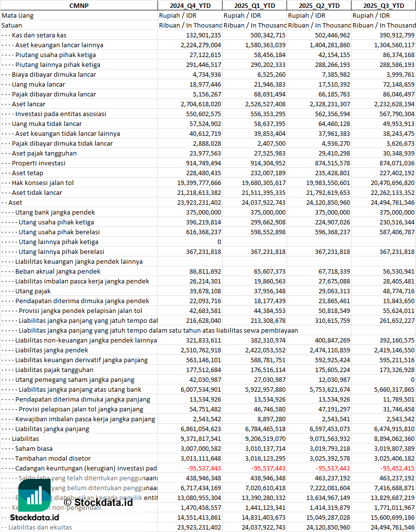Click the Mata Uang row label

17,16
